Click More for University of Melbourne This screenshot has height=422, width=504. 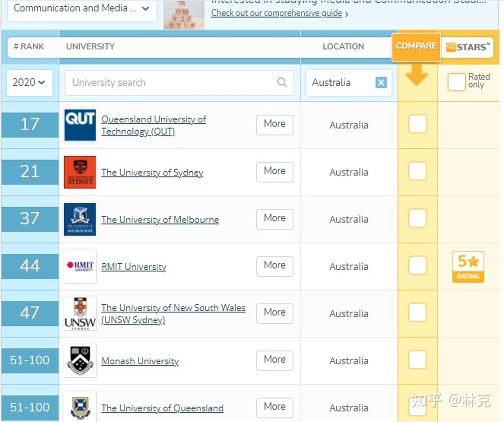point(275,219)
